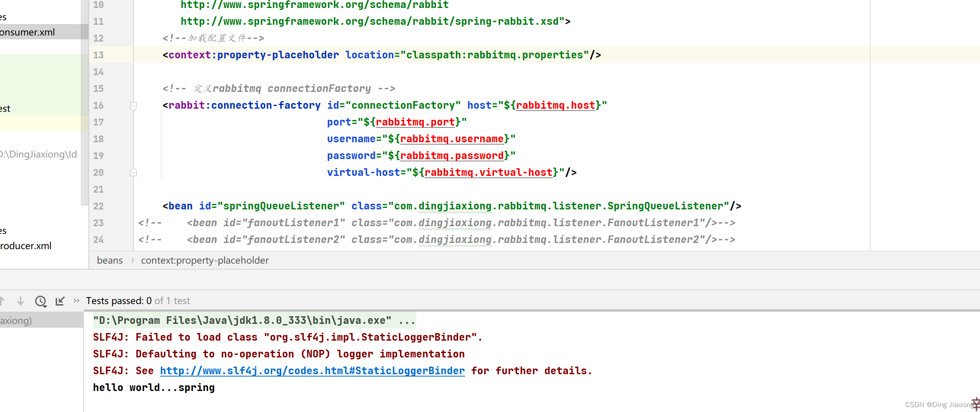Click the rabbitmq.port placeholder text
980x412 pixels.
pyautogui.click(x=415, y=122)
